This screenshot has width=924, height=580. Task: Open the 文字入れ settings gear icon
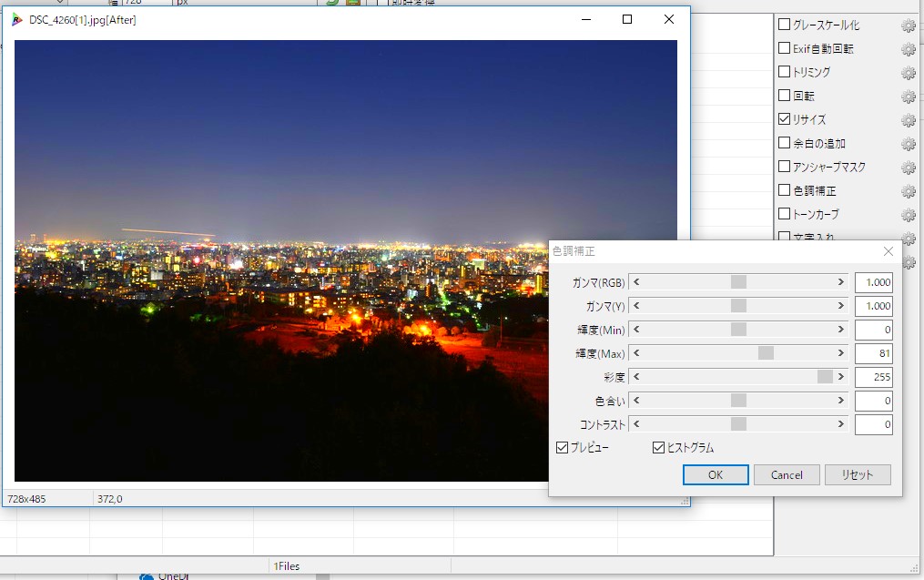point(908,239)
